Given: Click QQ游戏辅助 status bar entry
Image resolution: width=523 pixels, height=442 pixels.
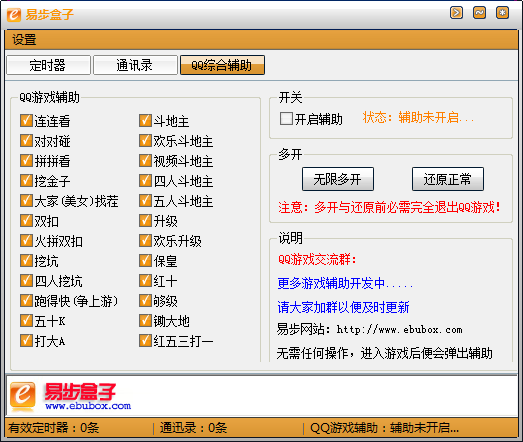Looking at the screenshot, I should coord(385,428).
